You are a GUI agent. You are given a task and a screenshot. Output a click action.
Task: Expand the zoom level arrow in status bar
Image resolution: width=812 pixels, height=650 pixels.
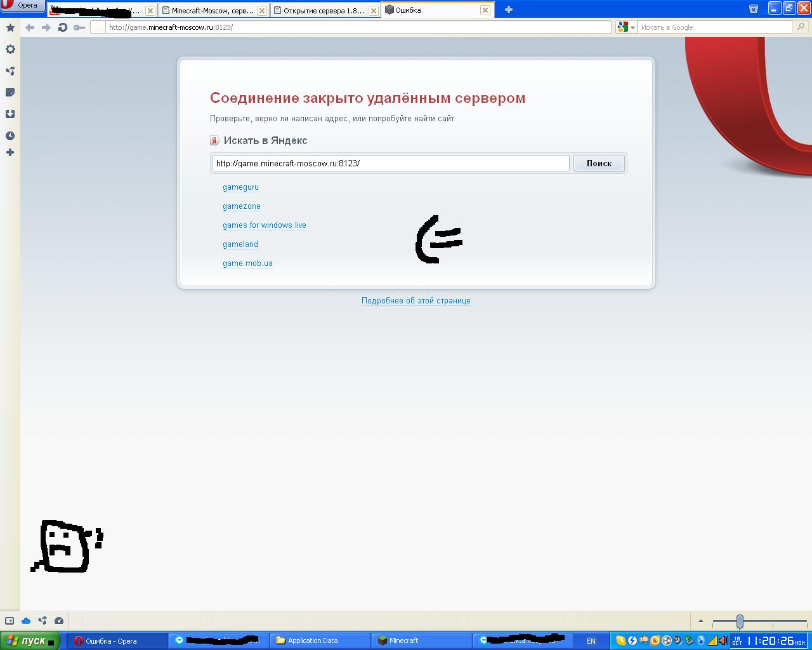click(700, 621)
